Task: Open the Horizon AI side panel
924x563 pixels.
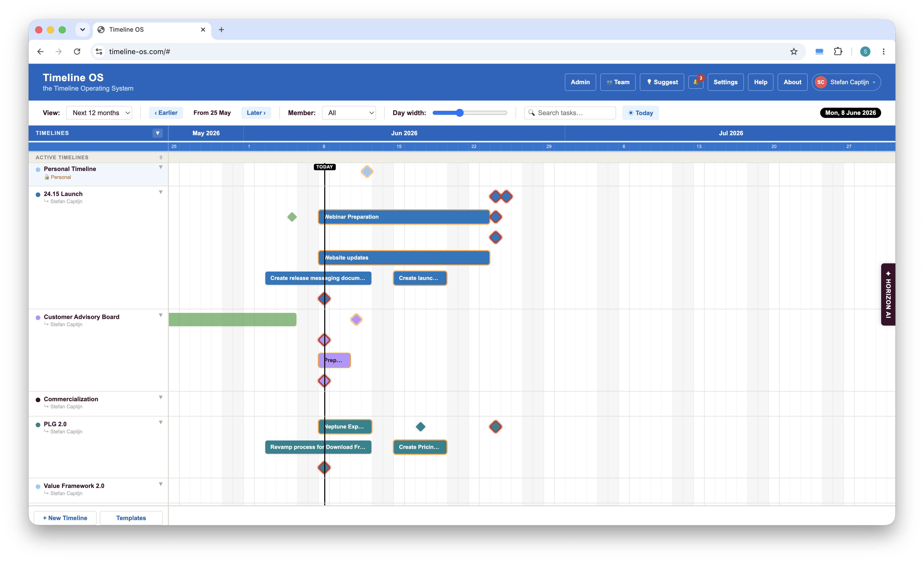Action: pos(888,295)
